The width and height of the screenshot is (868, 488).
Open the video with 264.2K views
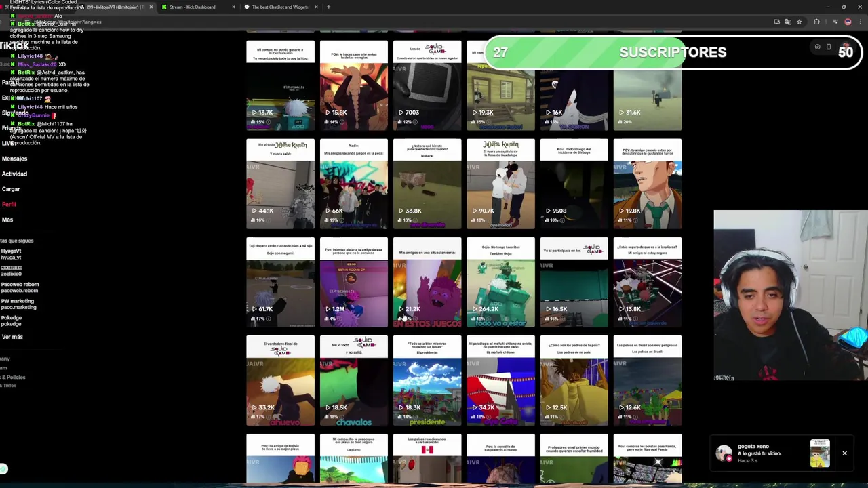point(500,282)
